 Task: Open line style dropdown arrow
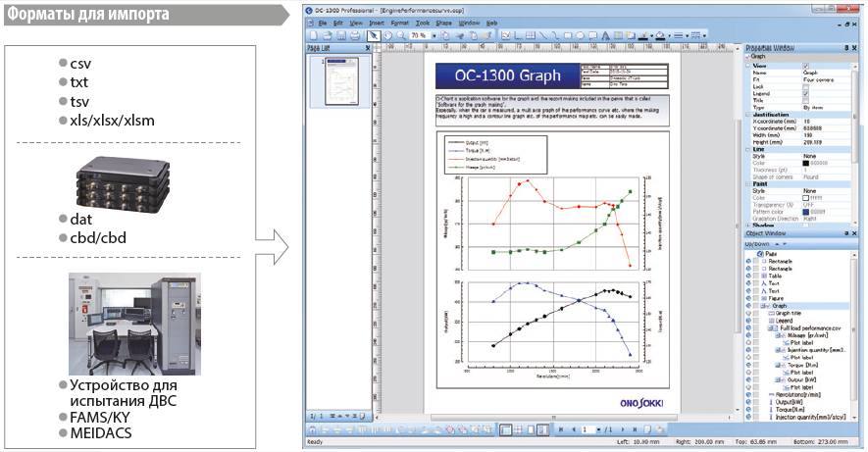704,36
